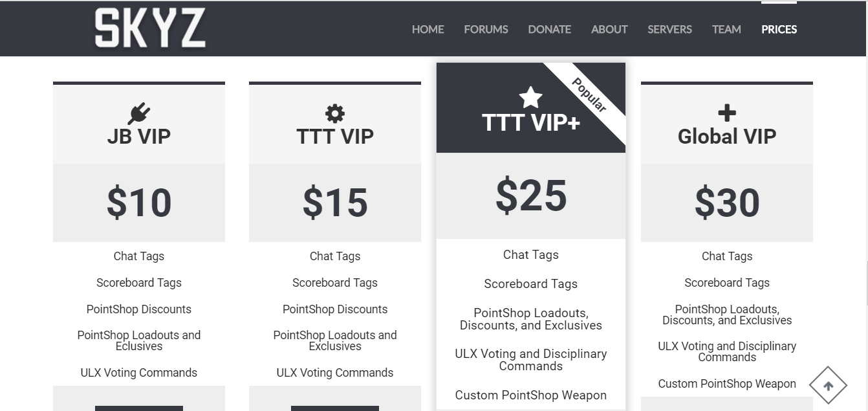Open the Servers menu item

coord(669,29)
